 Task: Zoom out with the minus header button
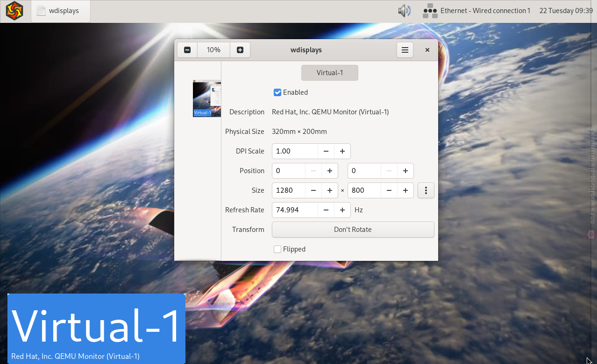click(x=187, y=50)
